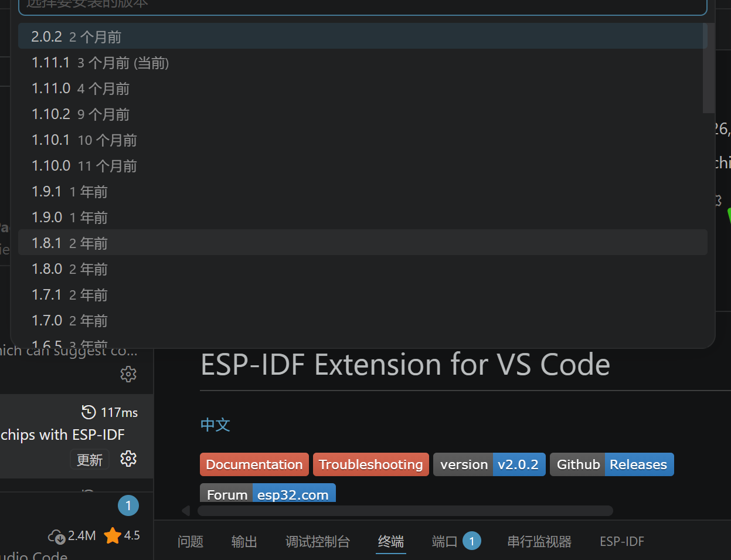The width and height of the screenshot is (731, 560).
Task: Click the 117ms activation time history icon
Action: click(89, 412)
